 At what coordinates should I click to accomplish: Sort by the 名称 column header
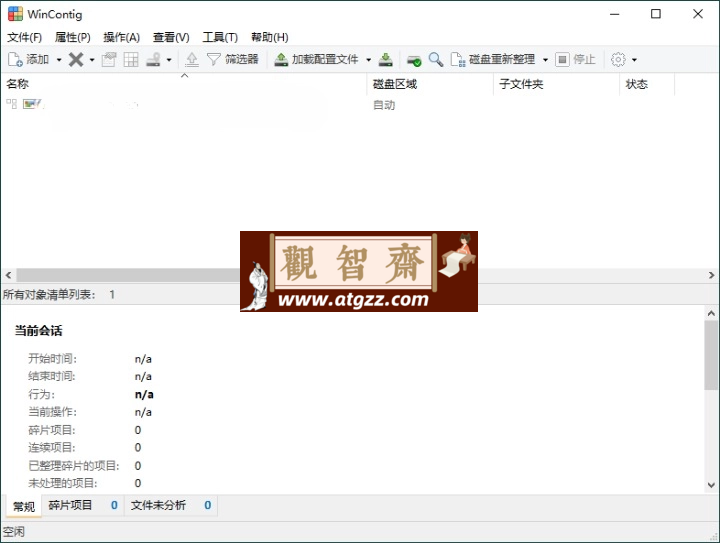[184, 84]
